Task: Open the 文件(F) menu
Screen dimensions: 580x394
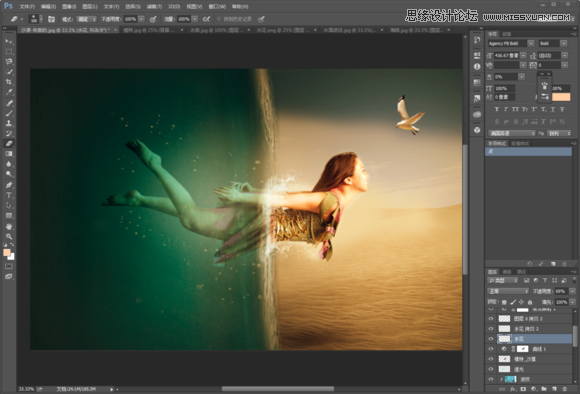Action: tap(27, 7)
